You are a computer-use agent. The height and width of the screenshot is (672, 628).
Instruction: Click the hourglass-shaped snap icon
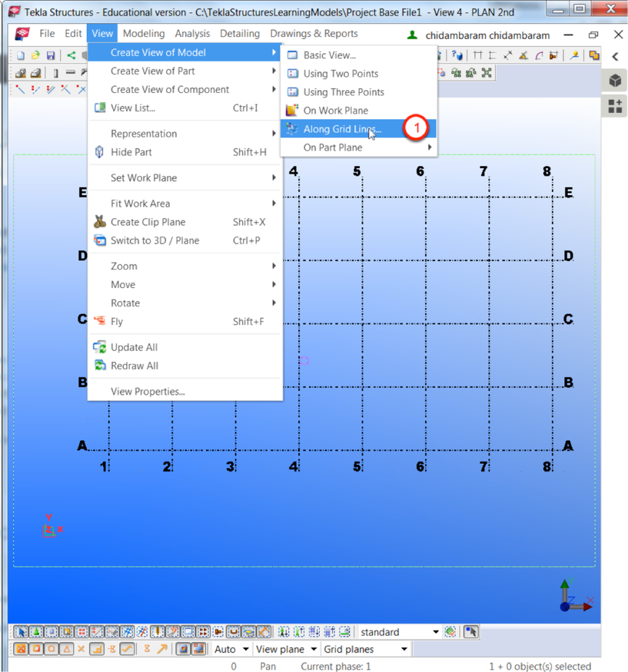(147, 649)
